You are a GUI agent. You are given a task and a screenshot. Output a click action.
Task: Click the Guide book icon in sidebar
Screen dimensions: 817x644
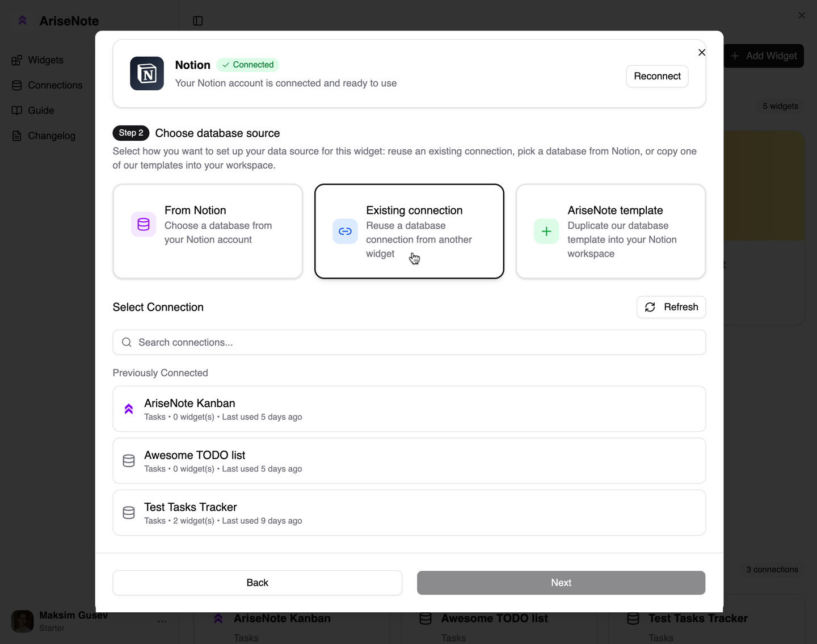17,111
